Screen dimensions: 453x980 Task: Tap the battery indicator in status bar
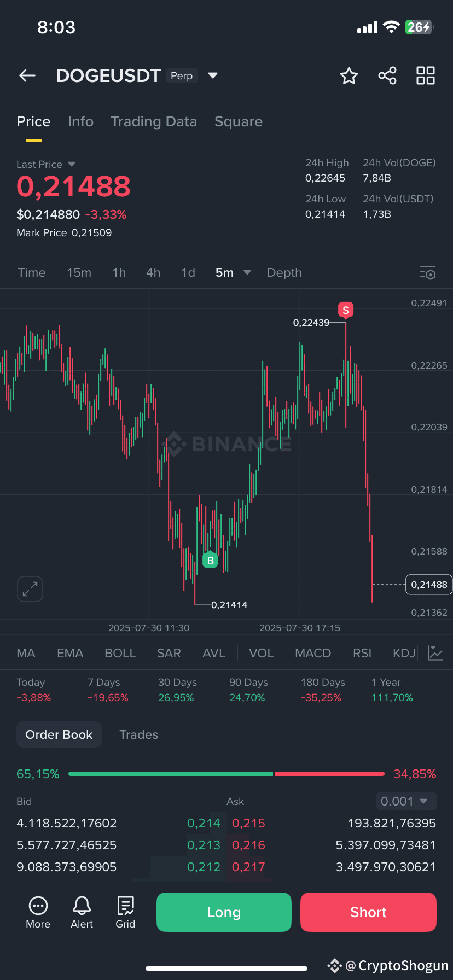[x=420, y=27]
